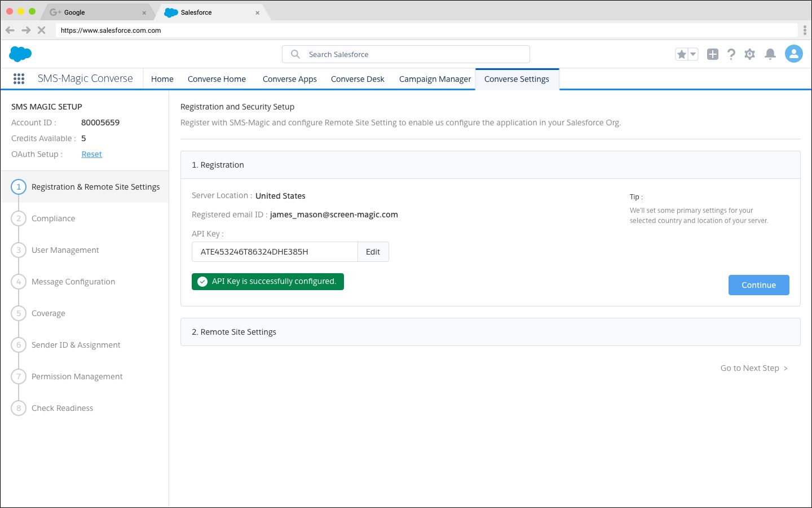The height and width of the screenshot is (508, 812).
Task: Stop page loading with X button
Action: [x=41, y=30]
